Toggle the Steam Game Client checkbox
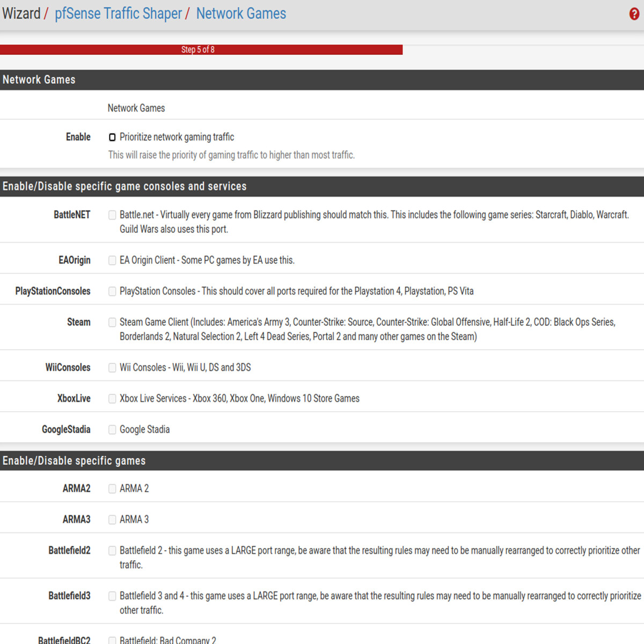Viewport: 644px width, 644px height. 112,323
